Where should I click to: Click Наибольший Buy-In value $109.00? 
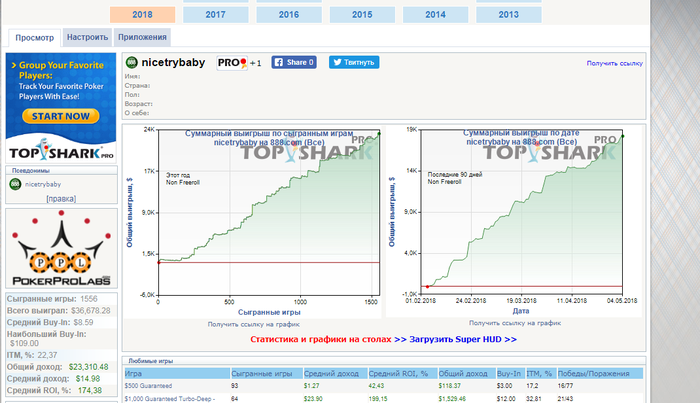point(25,343)
